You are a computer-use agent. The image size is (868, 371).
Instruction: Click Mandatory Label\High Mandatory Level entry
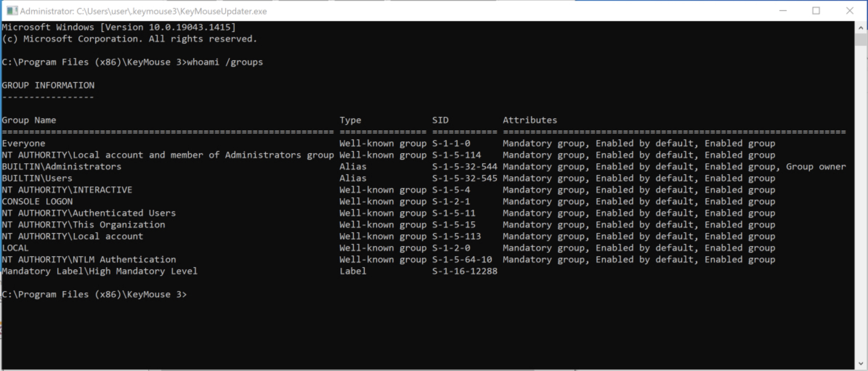click(x=100, y=271)
